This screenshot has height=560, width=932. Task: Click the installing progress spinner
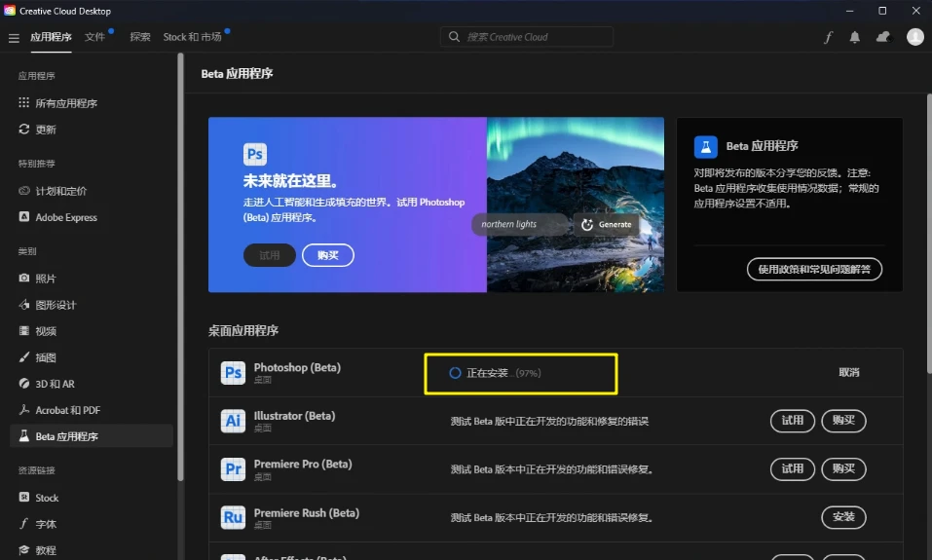tap(455, 373)
